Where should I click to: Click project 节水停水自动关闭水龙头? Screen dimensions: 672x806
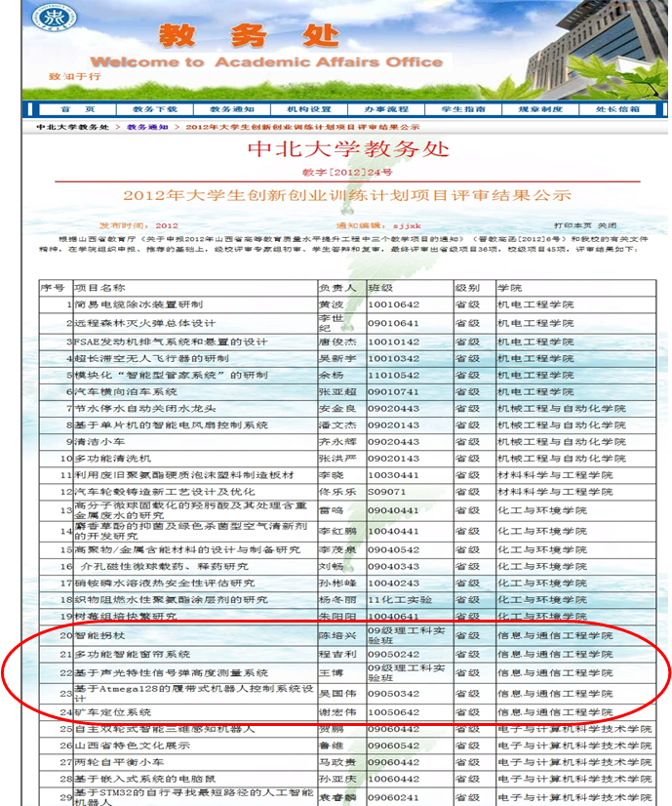point(145,409)
